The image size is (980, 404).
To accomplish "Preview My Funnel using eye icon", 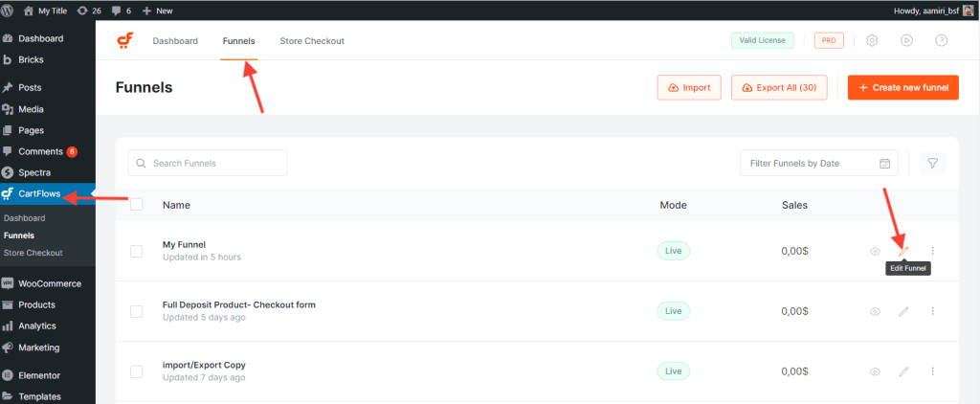I will (x=875, y=251).
